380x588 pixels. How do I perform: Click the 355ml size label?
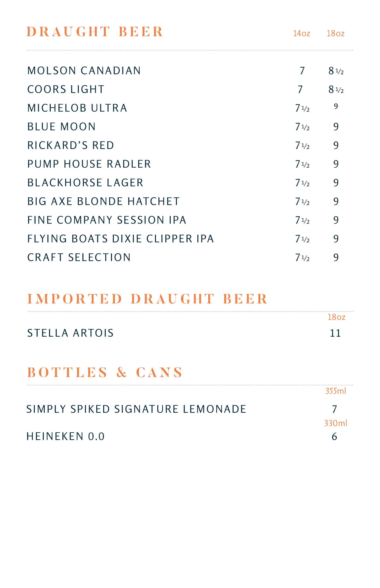coord(336,391)
